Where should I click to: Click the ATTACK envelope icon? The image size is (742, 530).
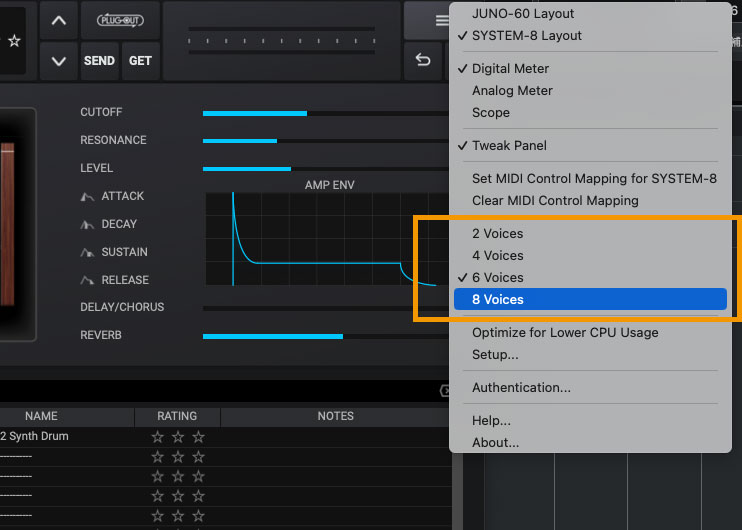coord(87,196)
